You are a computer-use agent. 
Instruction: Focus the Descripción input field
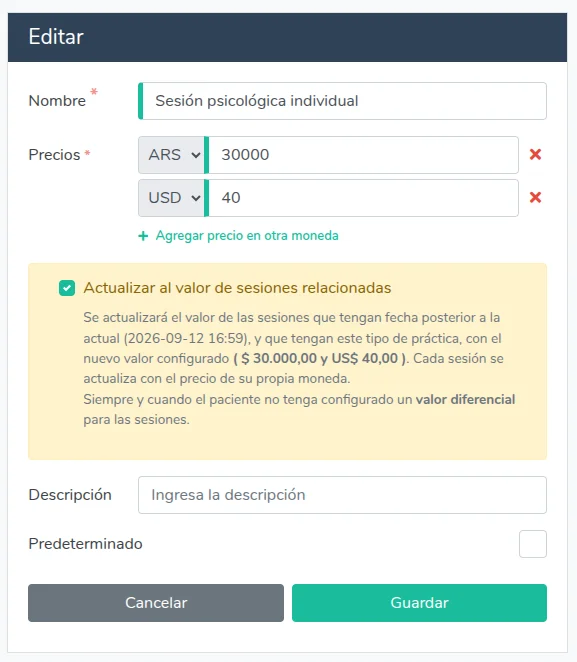pyautogui.click(x=342, y=495)
